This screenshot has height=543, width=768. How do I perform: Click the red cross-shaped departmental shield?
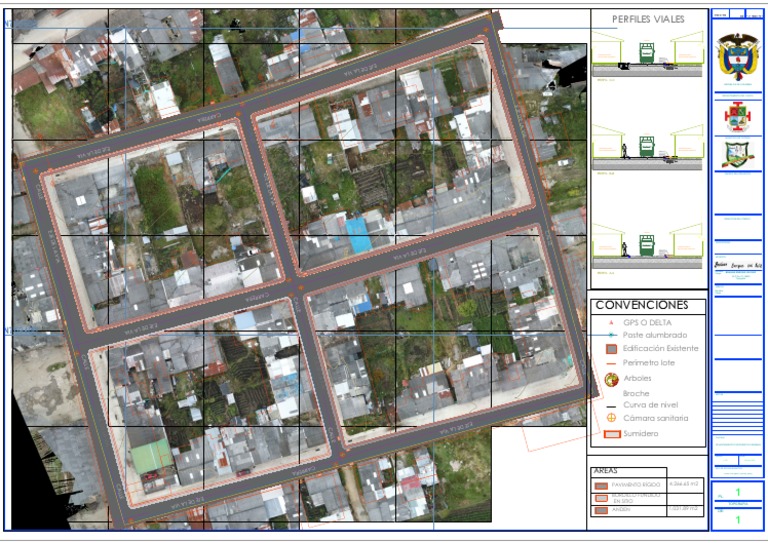coord(738,117)
